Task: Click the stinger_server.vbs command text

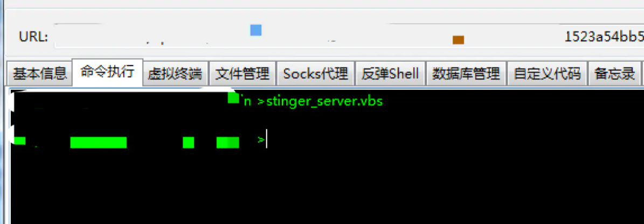Action: point(324,101)
